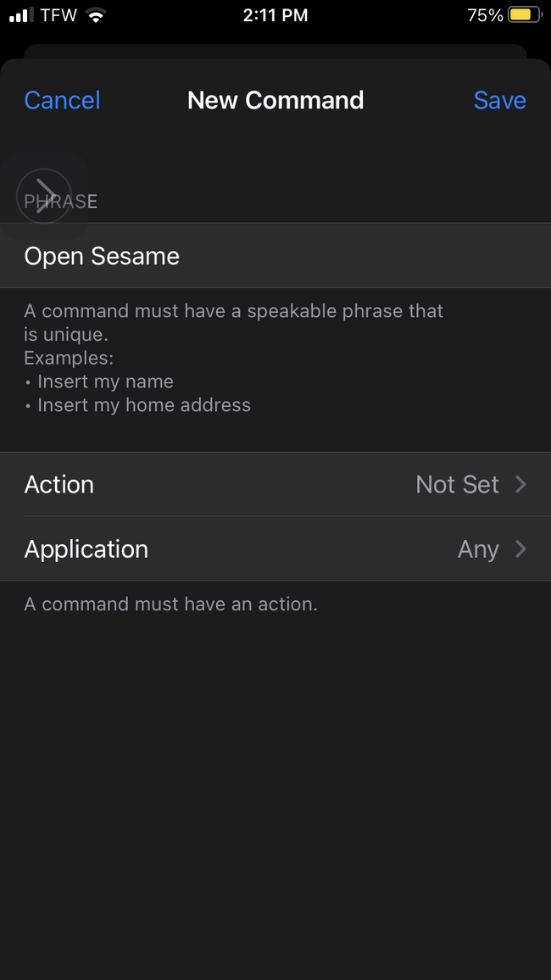The image size is (551, 980).
Task: Select the Application row label
Action: 86,549
